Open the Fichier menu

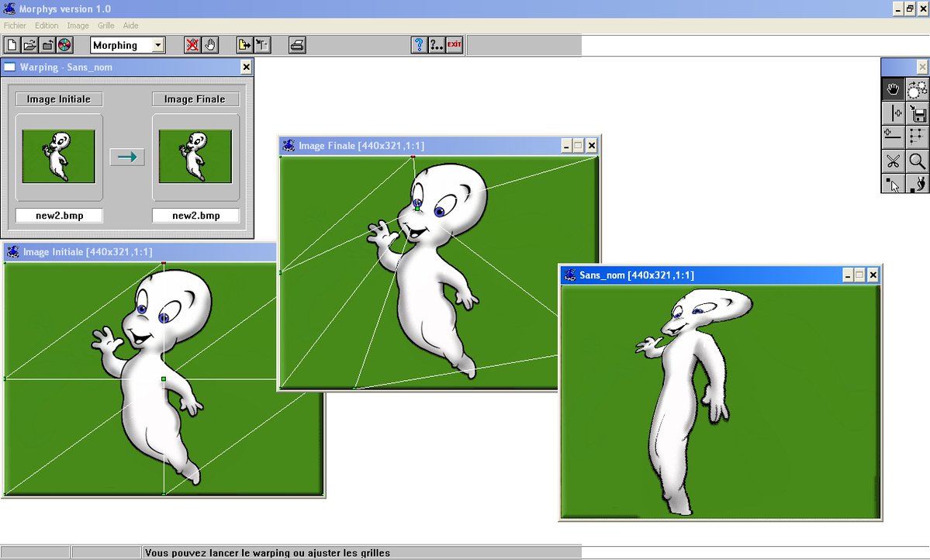[15, 26]
